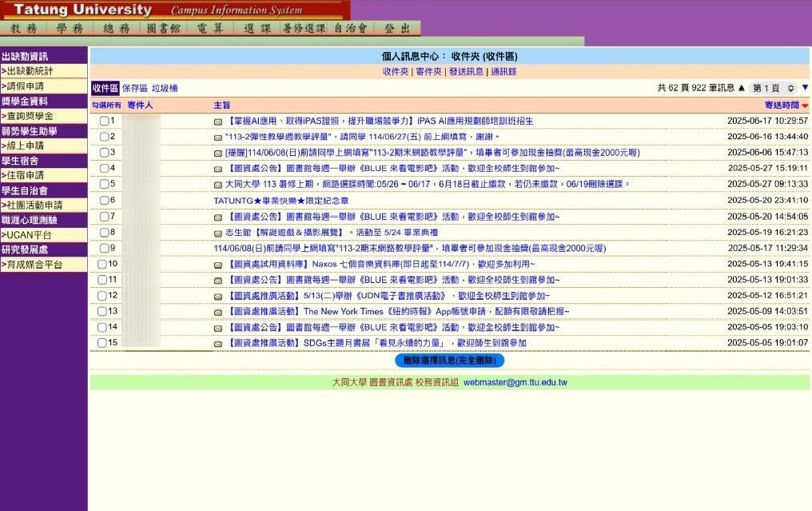Check the checkbox for message 12

pos(102,295)
